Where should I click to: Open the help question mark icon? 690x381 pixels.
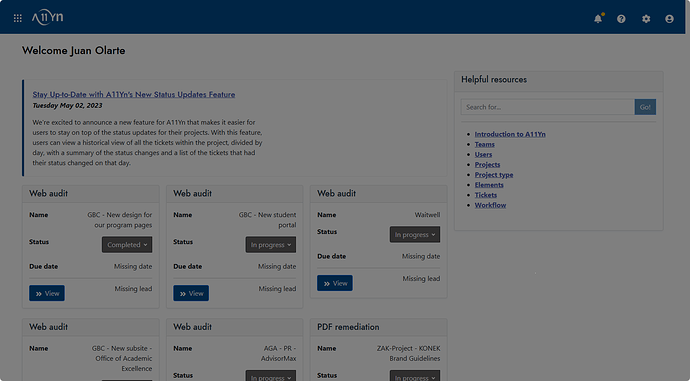621,19
